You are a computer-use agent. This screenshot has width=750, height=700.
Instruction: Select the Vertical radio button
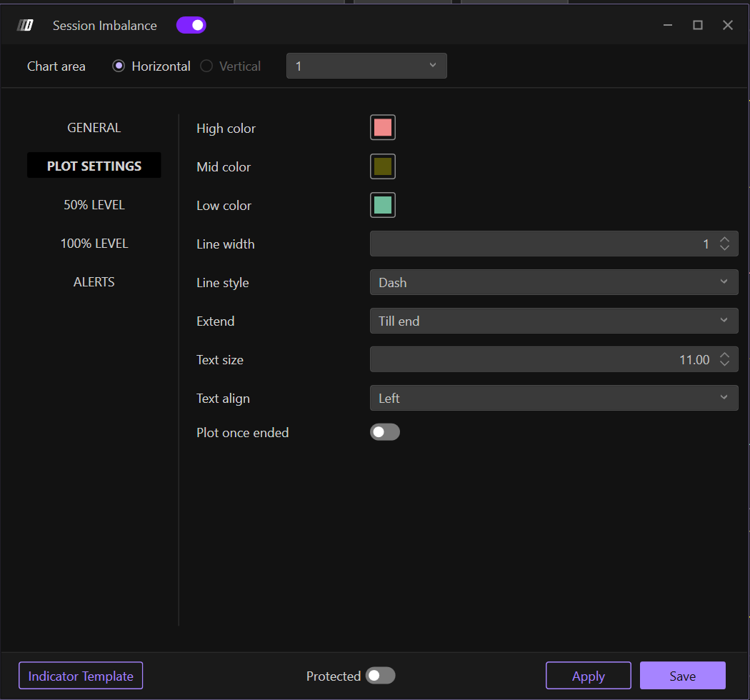coord(206,66)
